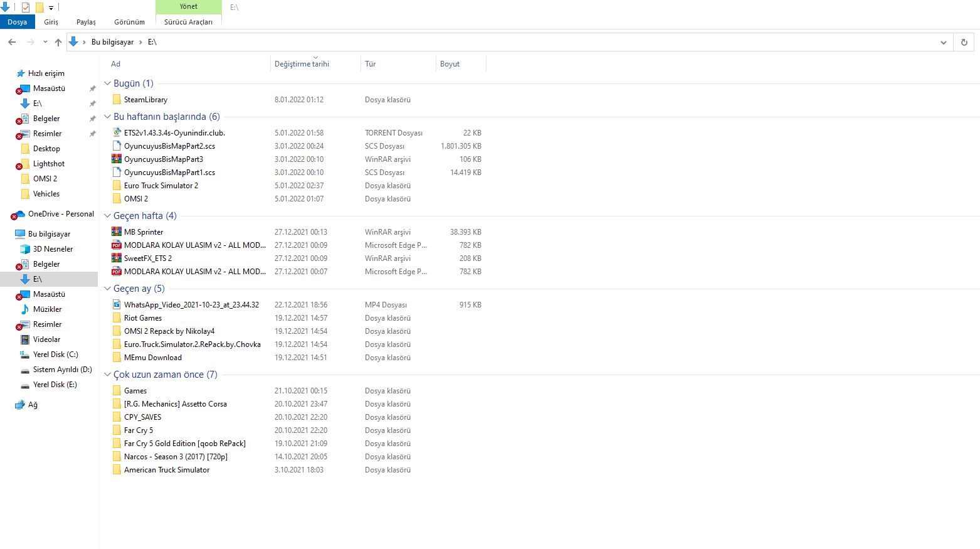Select the Games folder
Image resolution: width=980 pixels, height=549 pixels.
(135, 391)
